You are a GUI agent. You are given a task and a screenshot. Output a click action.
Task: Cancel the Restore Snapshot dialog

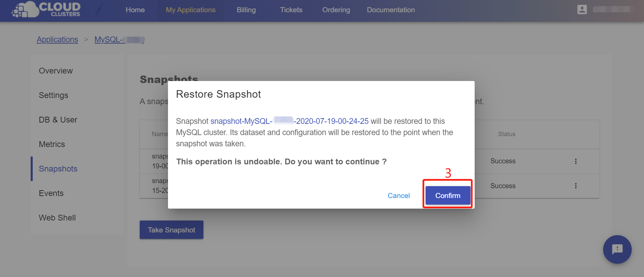pyautogui.click(x=399, y=196)
